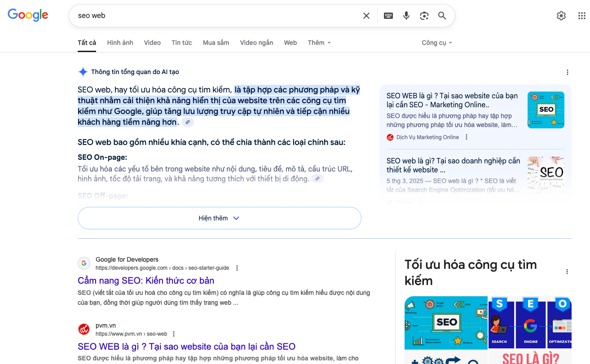The width and height of the screenshot is (590, 364).
Task: Open the 'SEO LÀ GÌ?' image in the knowledge panel
Action: pos(530,358)
